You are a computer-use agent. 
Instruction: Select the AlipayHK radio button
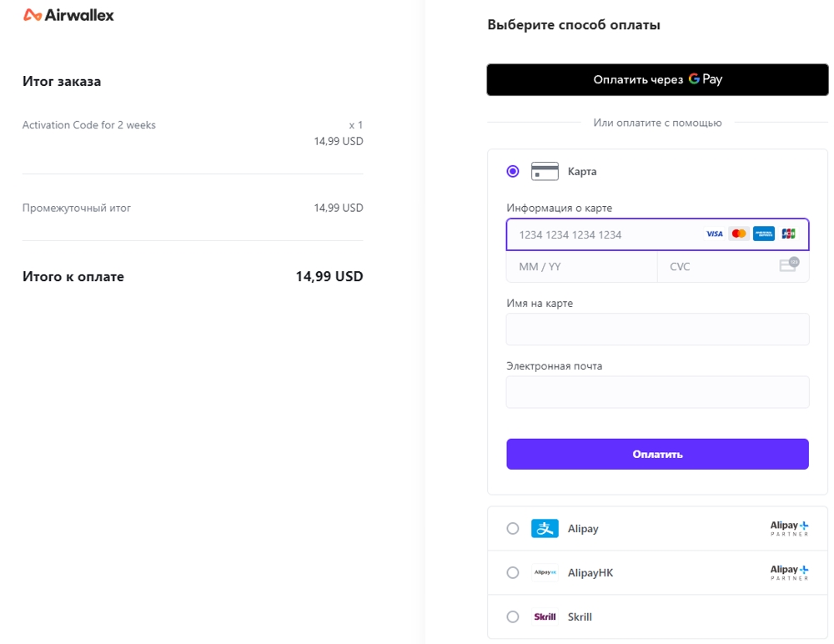513,573
